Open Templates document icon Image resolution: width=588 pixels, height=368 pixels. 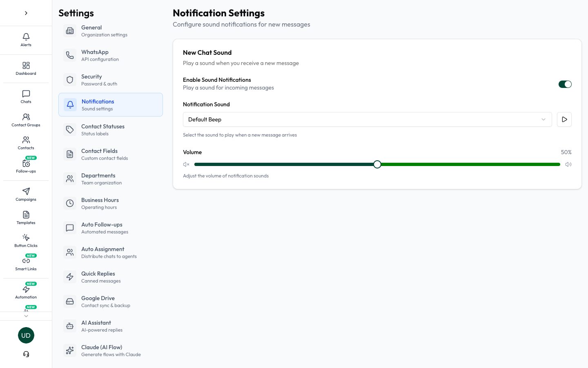26,215
